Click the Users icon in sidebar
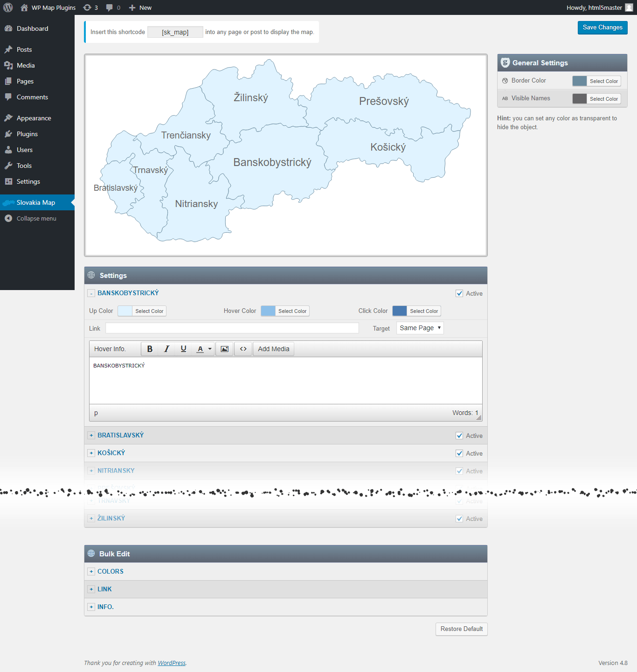 pyautogui.click(x=8, y=150)
